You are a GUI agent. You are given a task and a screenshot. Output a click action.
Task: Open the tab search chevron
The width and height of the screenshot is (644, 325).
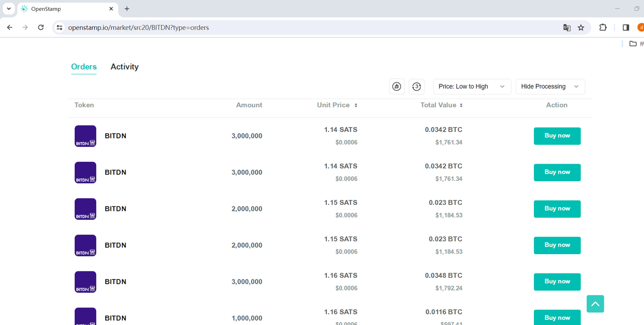tap(9, 9)
